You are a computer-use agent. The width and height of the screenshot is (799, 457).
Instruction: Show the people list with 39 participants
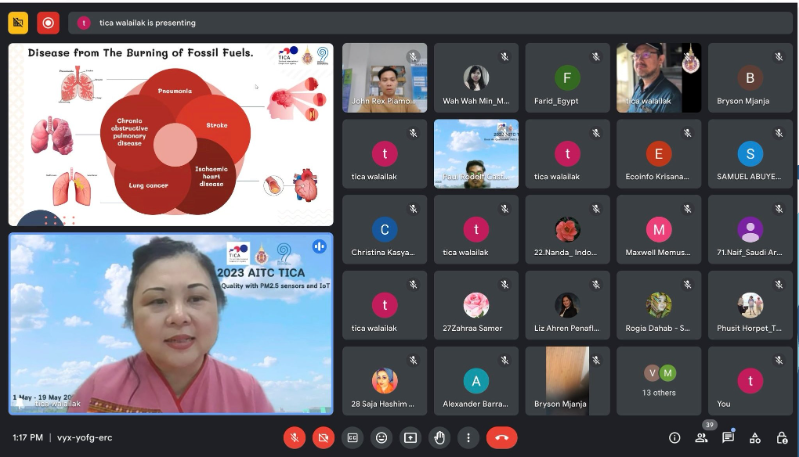click(x=701, y=437)
